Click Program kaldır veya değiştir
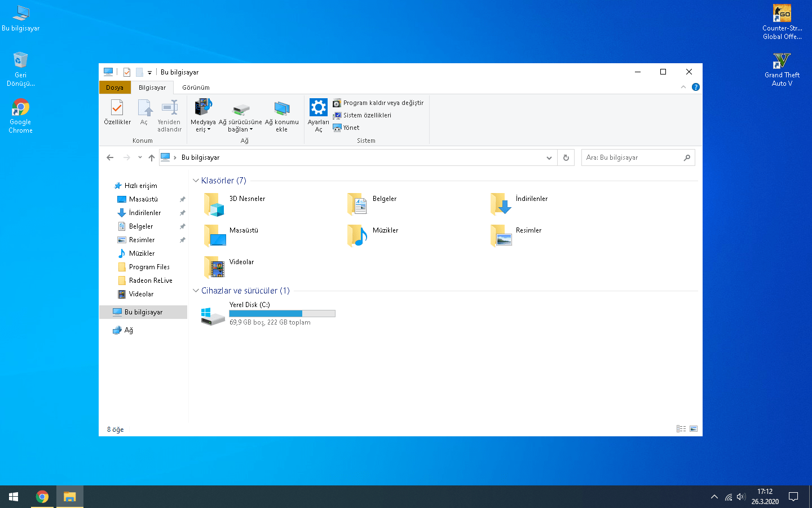Viewport: 812px width, 508px height. 378,103
